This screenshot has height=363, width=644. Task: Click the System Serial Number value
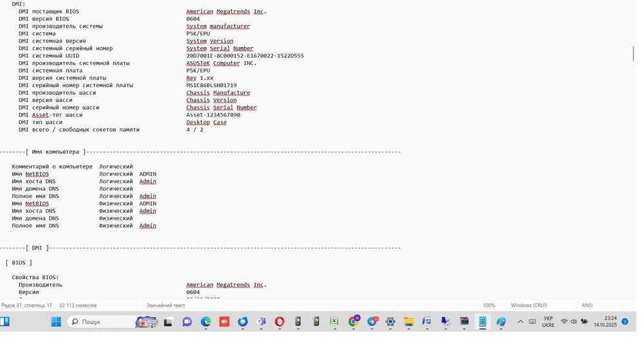(220, 48)
